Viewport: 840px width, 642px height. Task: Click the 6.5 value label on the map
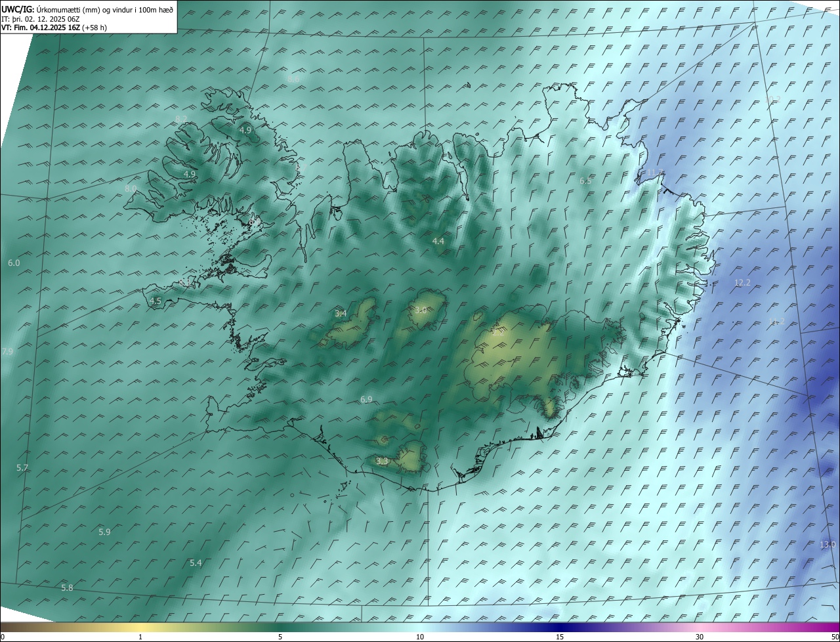tap(585, 181)
